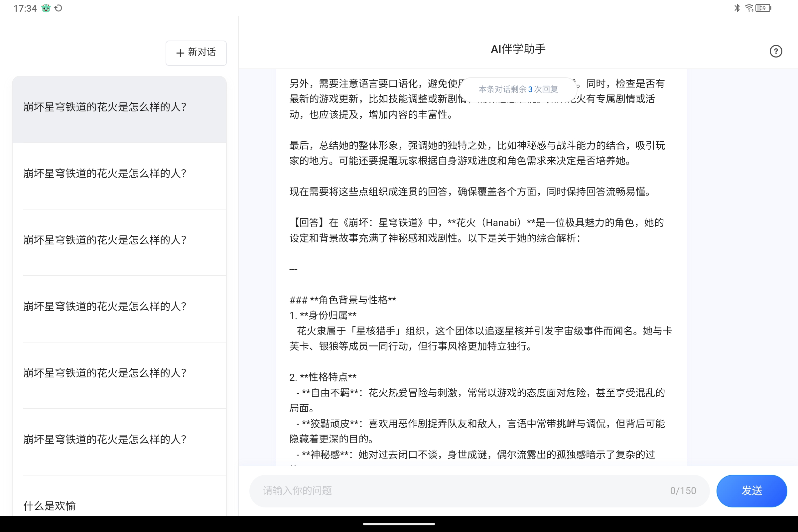The height and width of the screenshot is (532, 798).
Task: Send the message with 发送 button
Action: click(751, 491)
